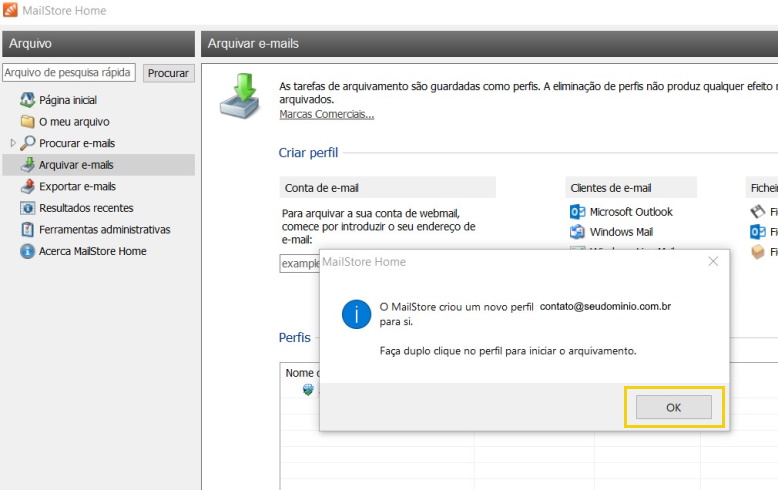
Task: Click the Exportar e-mails red arrow icon
Action: pyautogui.click(x=27, y=186)
